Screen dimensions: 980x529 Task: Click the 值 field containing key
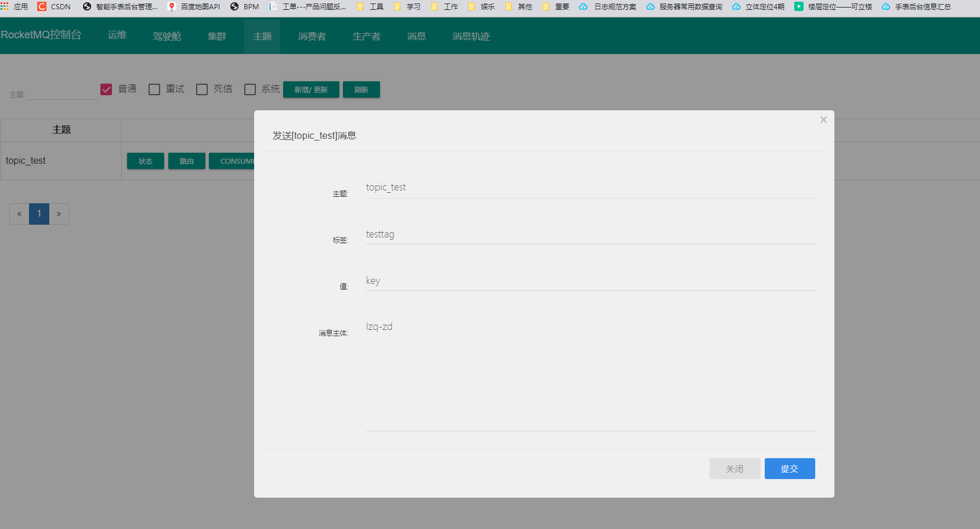(x=590, y=280)
